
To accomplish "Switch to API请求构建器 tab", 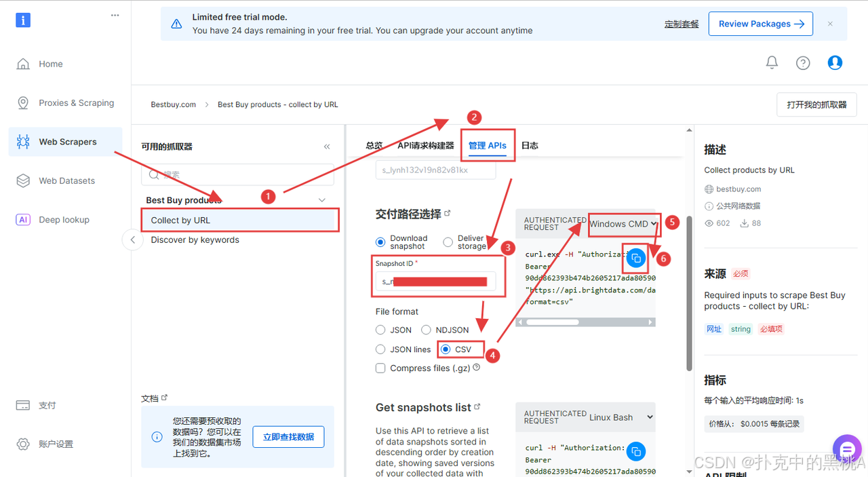I will [426, 145].
